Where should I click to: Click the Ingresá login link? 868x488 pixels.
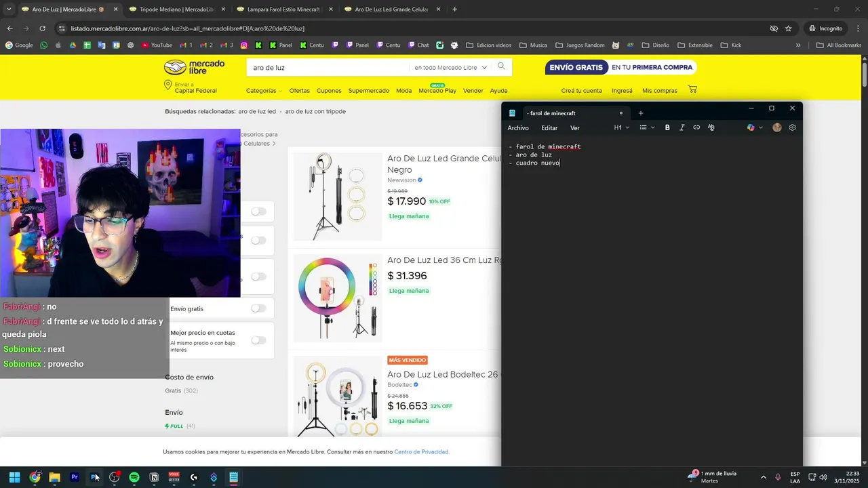click(622, 91)
